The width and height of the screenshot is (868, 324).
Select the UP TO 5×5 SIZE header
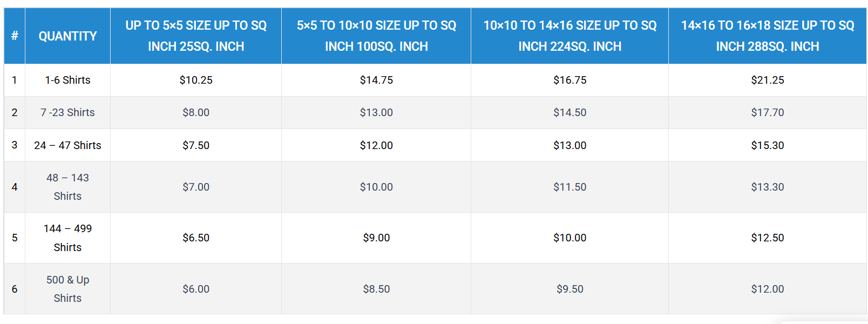point(196,36)
